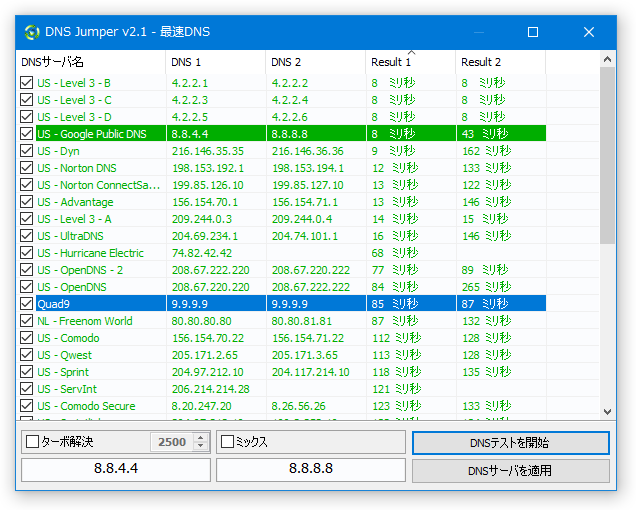The image size is (636, 510).
Task: Select the US - Qwest row name
Action: [x=65, y=355]
